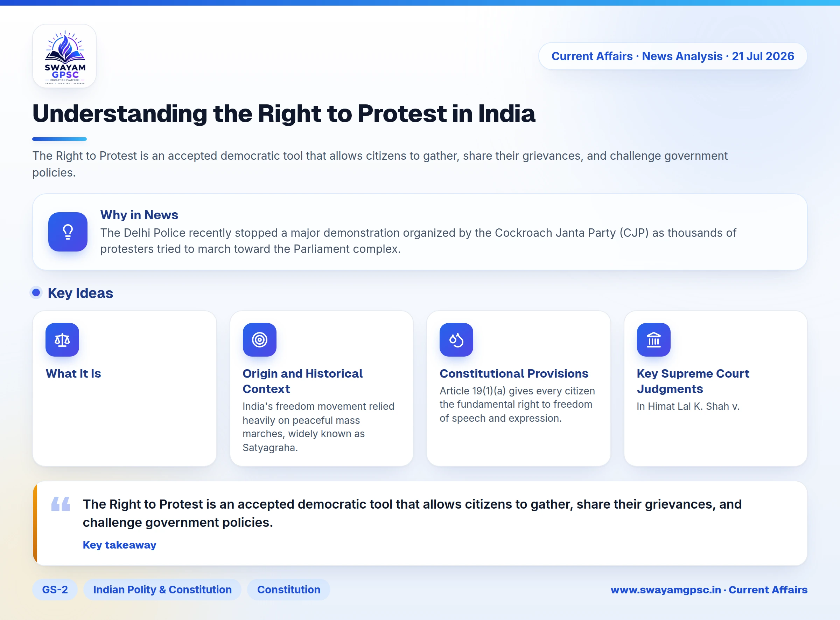The image size is (840, 620).
Task: Click the text In Himat Lal K. Shah v.
Action: [x=688, y=406]
